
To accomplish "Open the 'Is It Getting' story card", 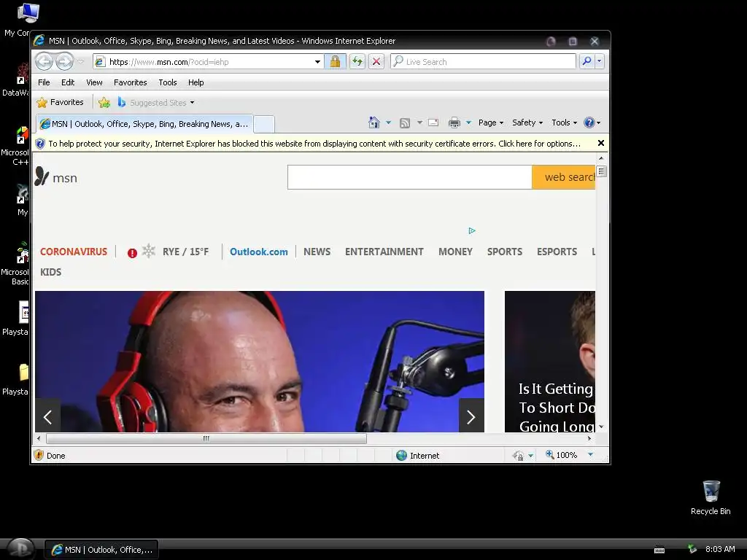I will pyautogui.click(x=550, y=362).
